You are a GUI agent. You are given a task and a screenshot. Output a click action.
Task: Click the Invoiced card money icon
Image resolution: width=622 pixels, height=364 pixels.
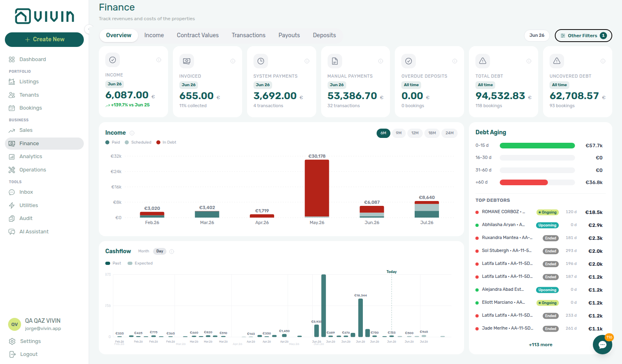[x=187, y=61]
